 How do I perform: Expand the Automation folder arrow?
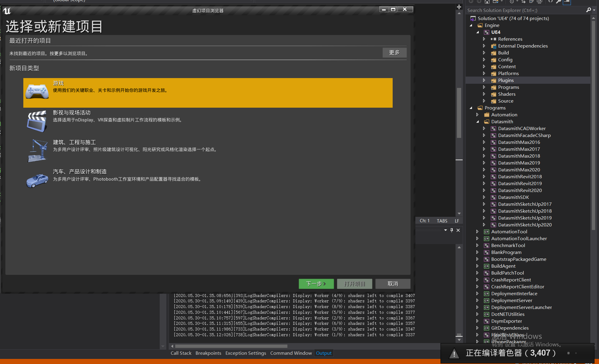point(478,115)
